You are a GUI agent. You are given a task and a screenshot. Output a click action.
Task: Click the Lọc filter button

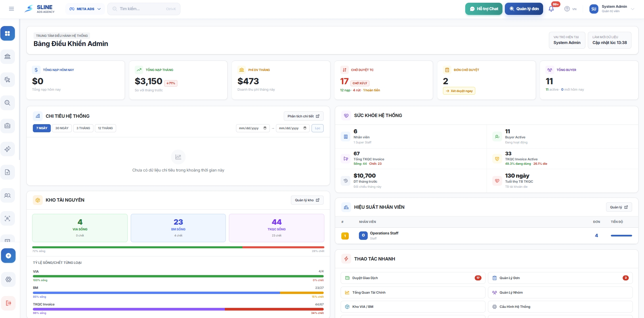pyautogui.click(x=317, y=128)
